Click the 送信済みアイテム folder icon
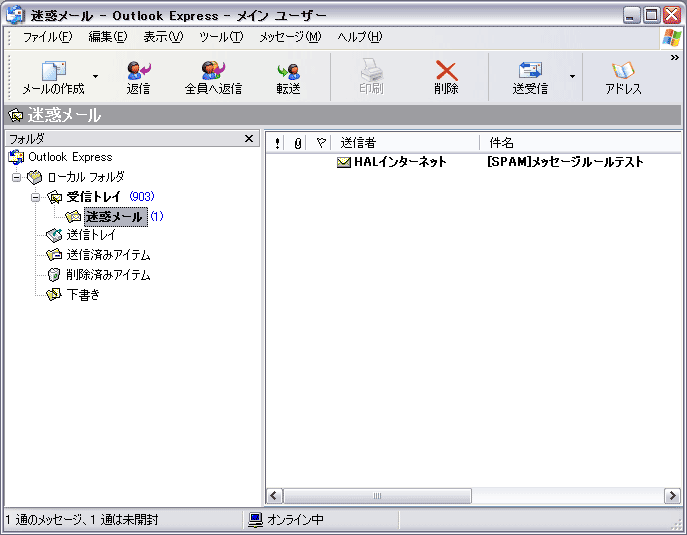 [54, 255]
